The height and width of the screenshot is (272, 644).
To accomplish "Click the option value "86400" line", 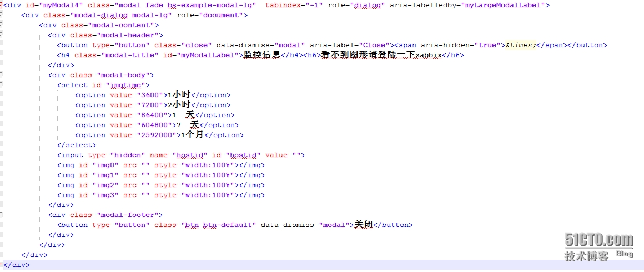I will pyautogui.click(x=154, y=115).
